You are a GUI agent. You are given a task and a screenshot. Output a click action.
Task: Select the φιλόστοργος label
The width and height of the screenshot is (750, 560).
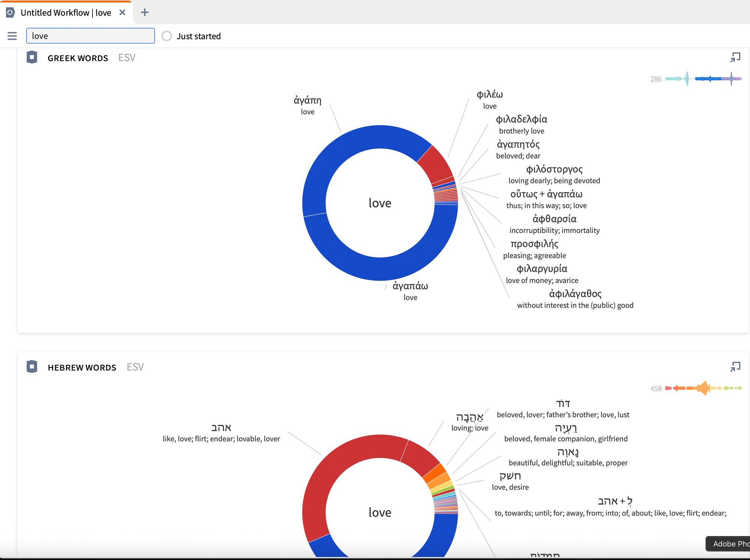[554, 174]
